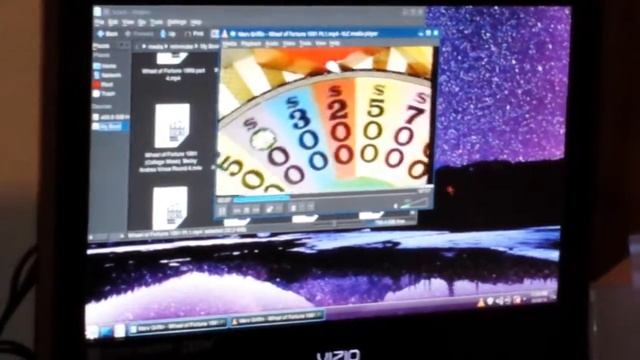This screenshot has width=640, height=360.
Task: Open VLC Help menu
Action: (x=335, y=43)
